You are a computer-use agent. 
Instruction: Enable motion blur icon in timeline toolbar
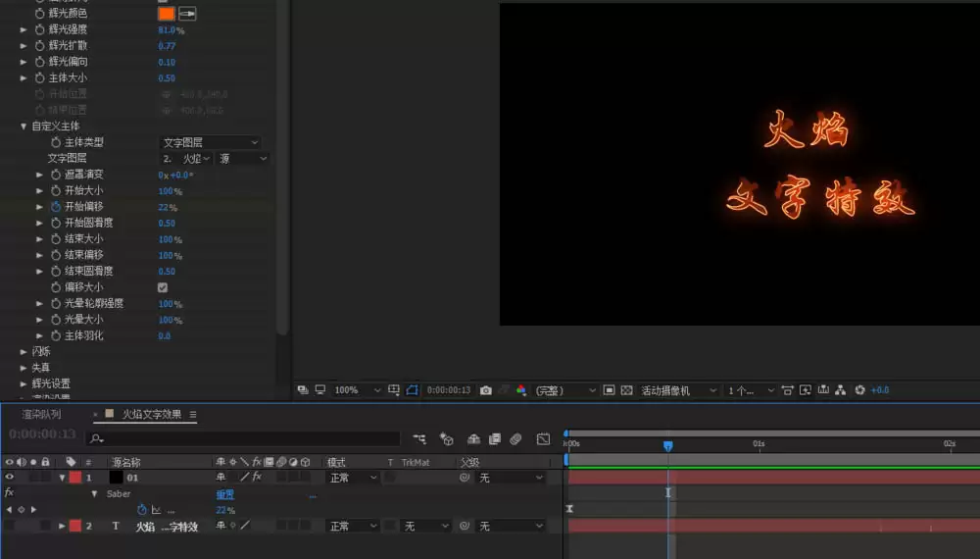(515, 439)
